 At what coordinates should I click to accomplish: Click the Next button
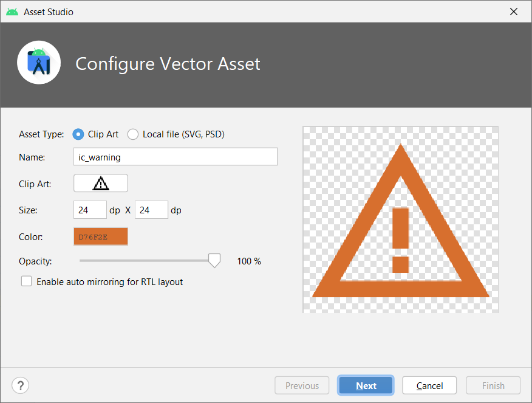click(x=366, y=385)
